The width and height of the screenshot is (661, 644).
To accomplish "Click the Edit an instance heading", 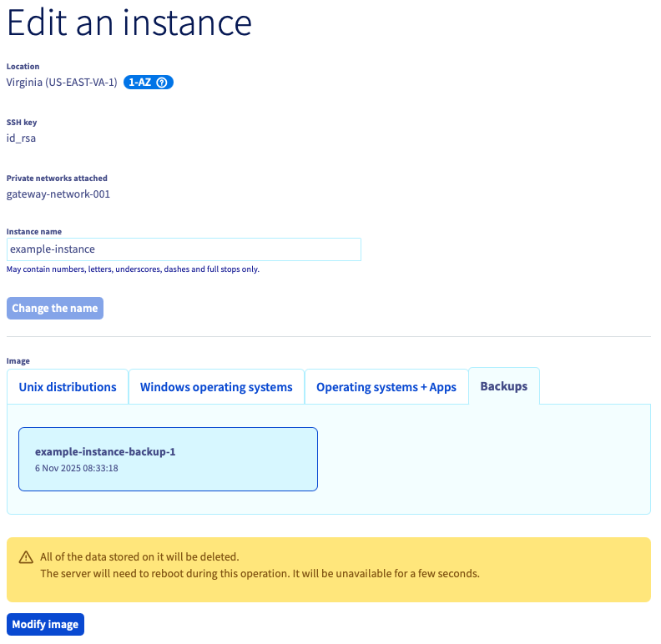I will (129, 23).
